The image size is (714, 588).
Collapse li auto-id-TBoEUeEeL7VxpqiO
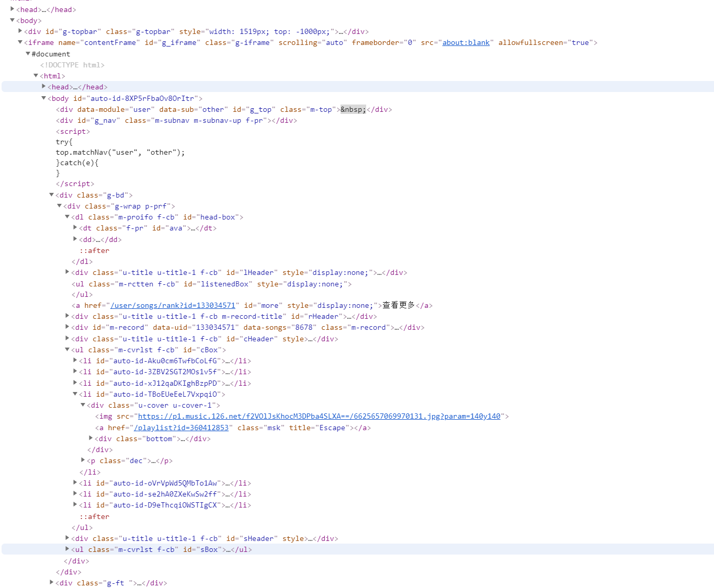[x=75, y=394]
